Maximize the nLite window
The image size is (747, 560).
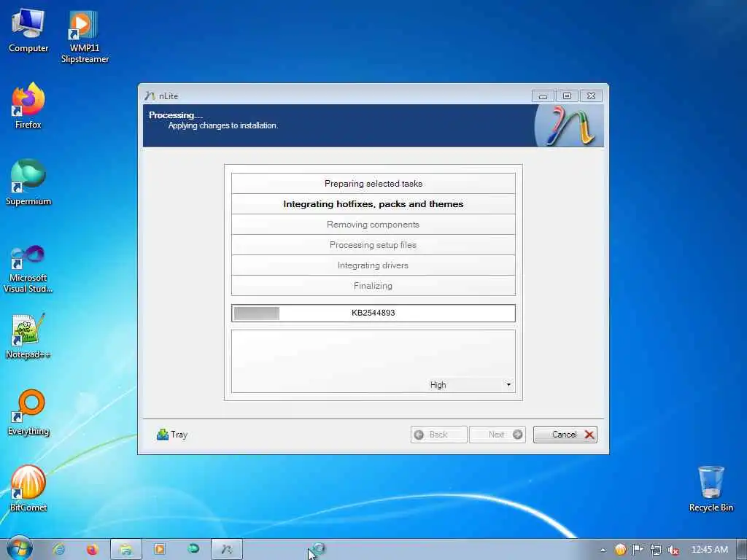[x=567, y=96]
